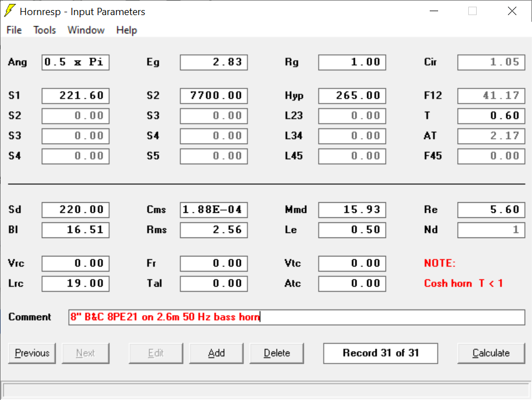Close the Hornresp window
The image size is (532, 400).
[x=511, y=11]
